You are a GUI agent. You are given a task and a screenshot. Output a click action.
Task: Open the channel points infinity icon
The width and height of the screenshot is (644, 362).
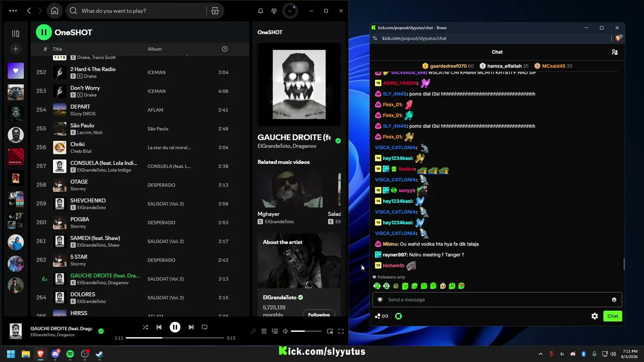click(x=381, y=316)
